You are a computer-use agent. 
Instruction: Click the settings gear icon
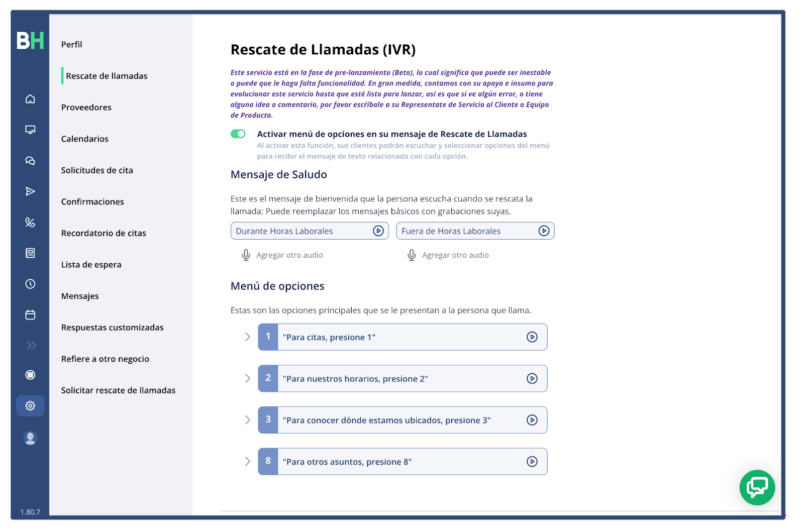[x=30, y=406]
